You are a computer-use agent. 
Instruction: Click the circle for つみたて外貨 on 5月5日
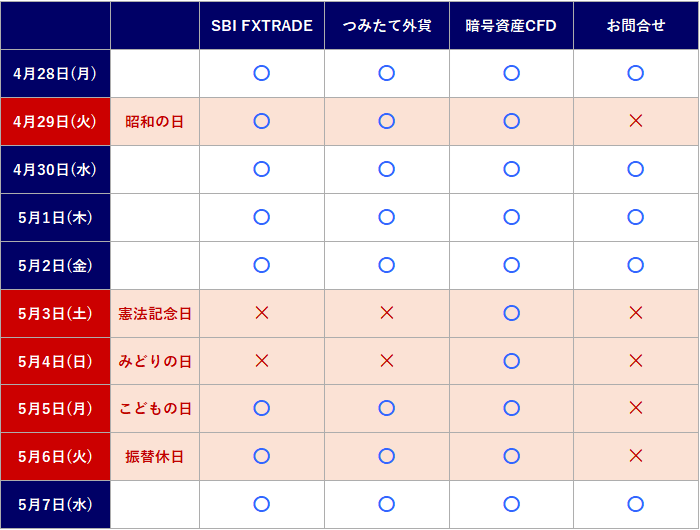pos(387,408)
